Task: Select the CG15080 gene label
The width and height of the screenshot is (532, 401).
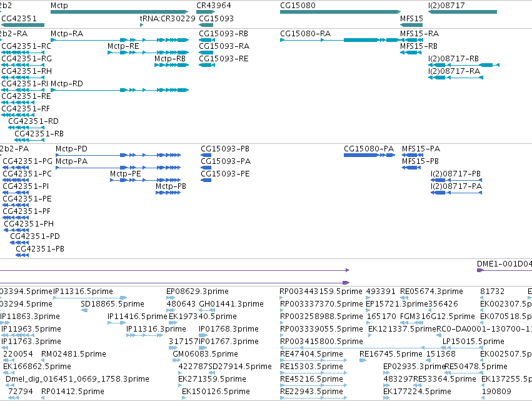Action: (x=298, y=6)
